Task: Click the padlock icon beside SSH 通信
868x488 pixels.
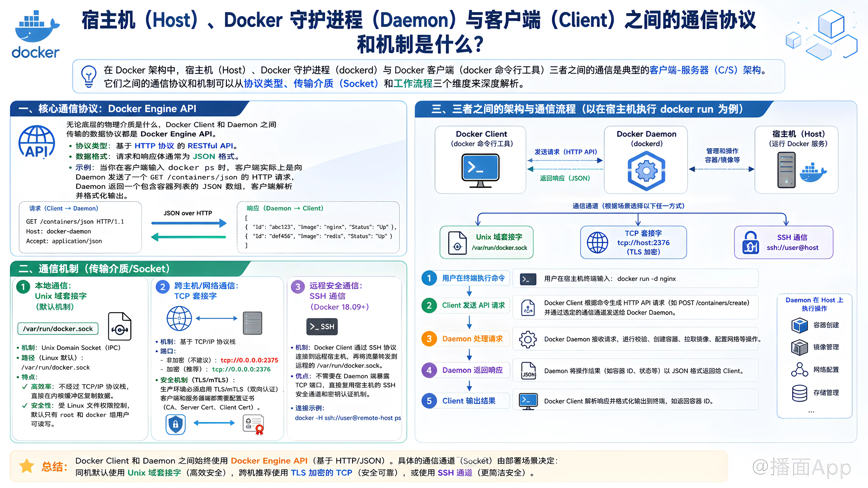Action: coord(750,242)
